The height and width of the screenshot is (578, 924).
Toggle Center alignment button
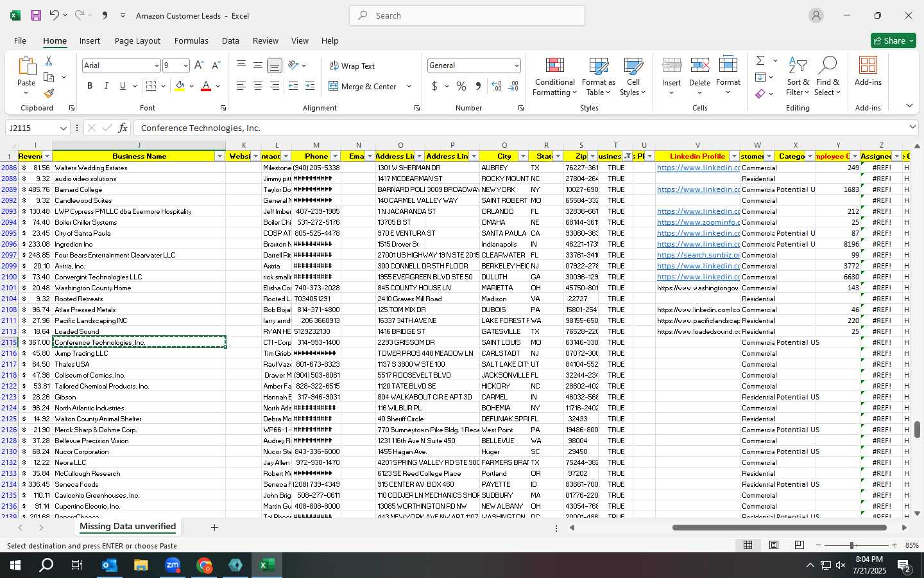click(257, 86)
